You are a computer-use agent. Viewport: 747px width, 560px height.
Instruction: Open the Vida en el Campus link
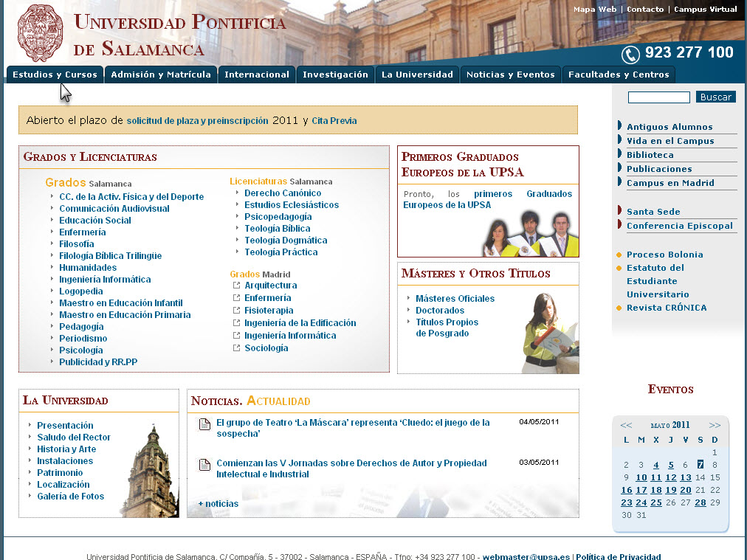click(x=670, y=141)
